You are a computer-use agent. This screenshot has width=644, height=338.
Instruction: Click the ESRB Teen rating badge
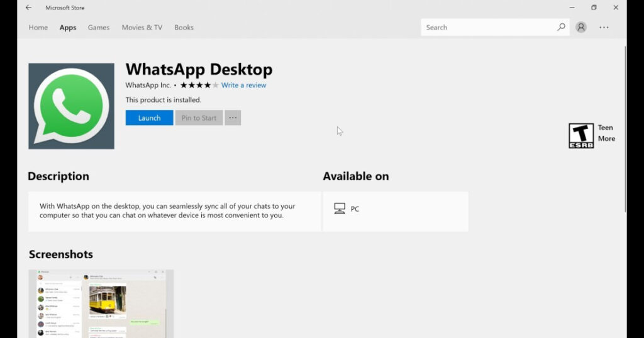(581, 136)
